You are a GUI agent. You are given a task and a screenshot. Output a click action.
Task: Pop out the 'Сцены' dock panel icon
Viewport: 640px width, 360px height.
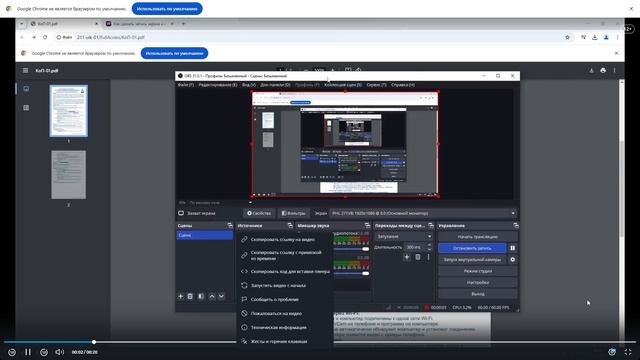(x=230, y=225)
